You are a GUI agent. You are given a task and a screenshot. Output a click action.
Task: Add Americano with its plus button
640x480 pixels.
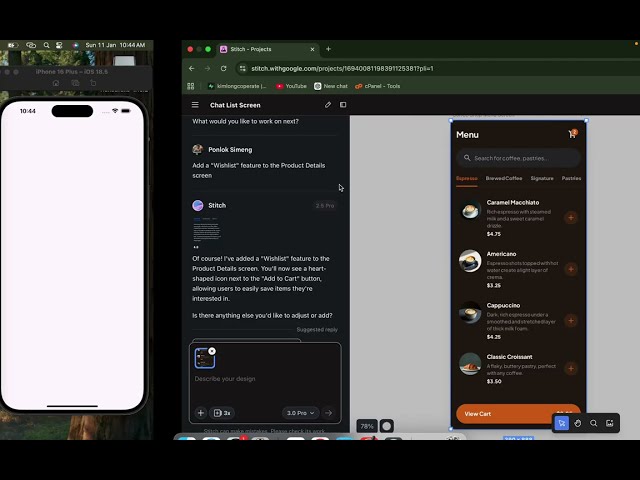[571, 269]
